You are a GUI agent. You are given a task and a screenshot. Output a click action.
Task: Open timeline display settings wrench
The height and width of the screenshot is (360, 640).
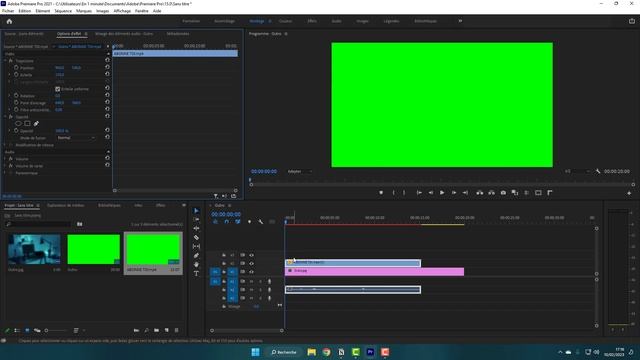tap(260, 222)
